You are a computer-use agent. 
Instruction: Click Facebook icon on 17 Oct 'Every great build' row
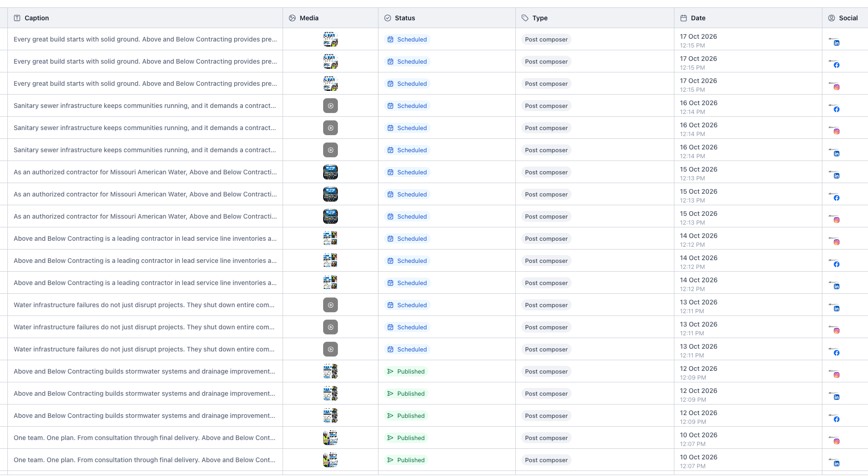[x=837, y=65]
